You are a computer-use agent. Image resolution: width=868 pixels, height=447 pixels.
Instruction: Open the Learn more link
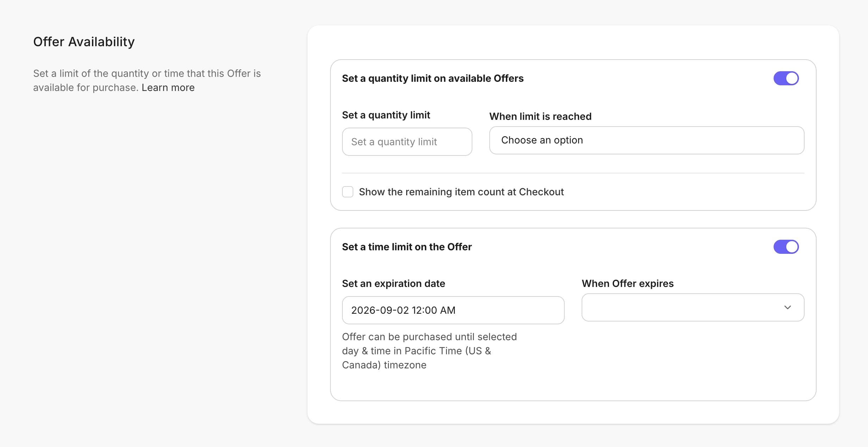click(168, 87)
